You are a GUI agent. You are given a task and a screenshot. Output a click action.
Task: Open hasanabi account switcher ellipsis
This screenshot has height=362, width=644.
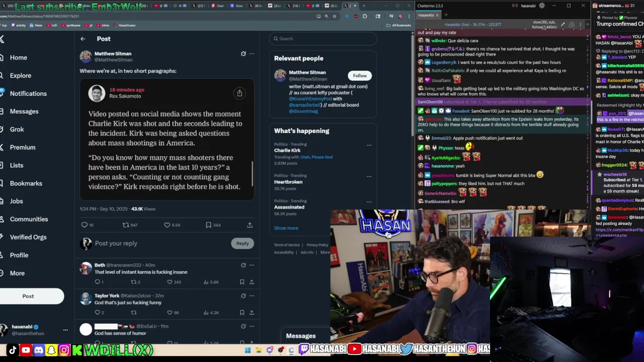[65, 330]
